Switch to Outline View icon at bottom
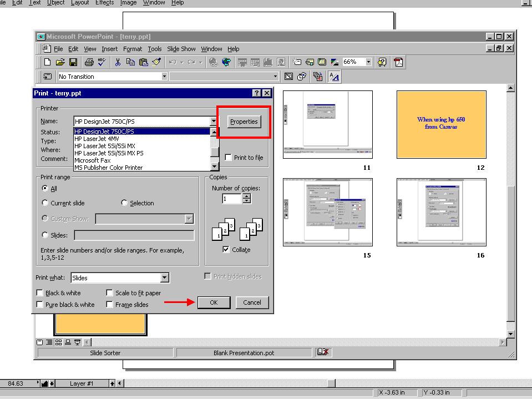 tap(49, 342)
